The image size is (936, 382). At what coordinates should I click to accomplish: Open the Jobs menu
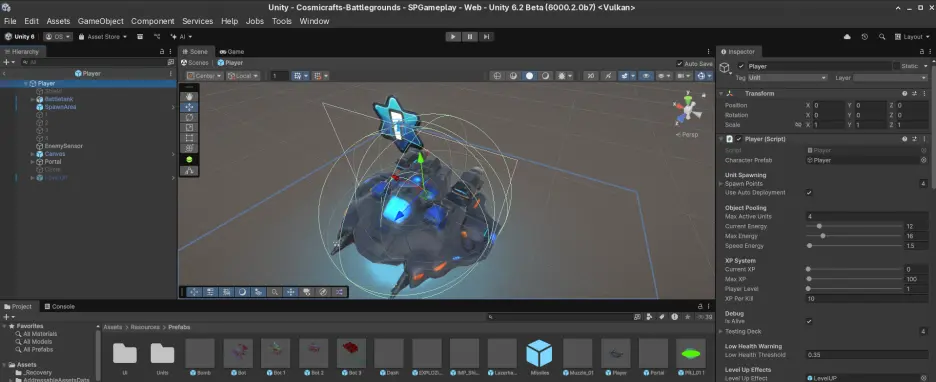click(255, 21)
